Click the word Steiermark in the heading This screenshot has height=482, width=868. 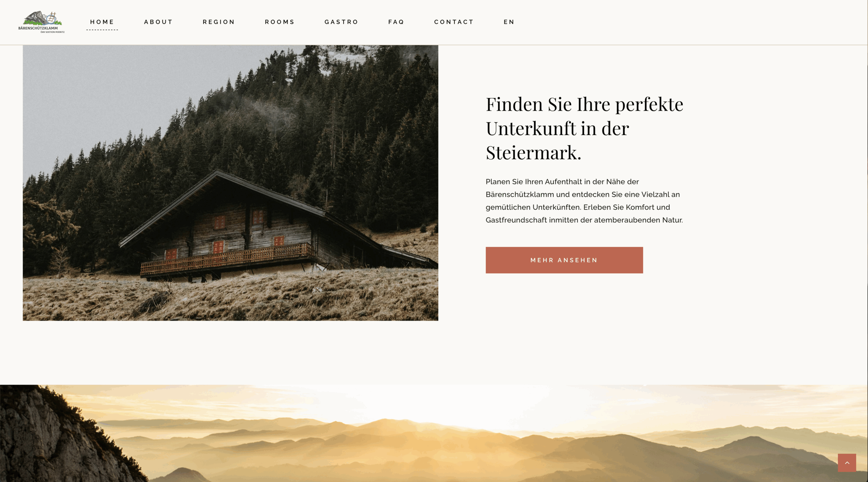point(533,153)
